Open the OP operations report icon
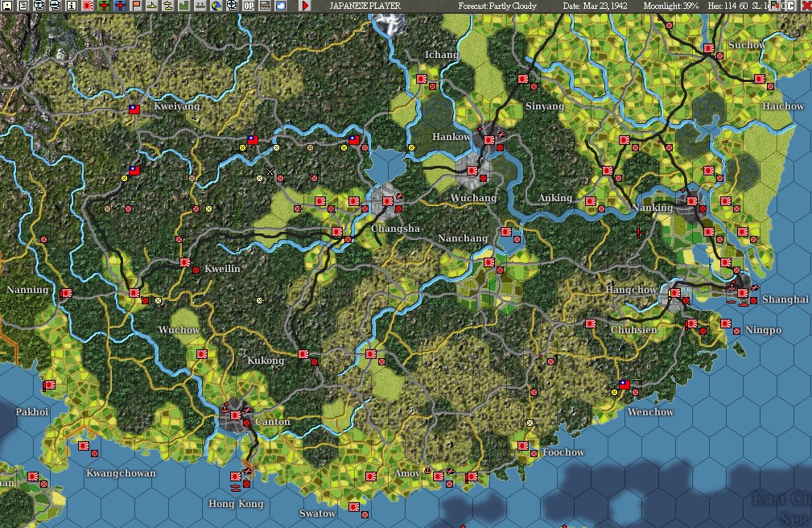The image size is (812, 528). pyautogui.click(x=249, y=6)
